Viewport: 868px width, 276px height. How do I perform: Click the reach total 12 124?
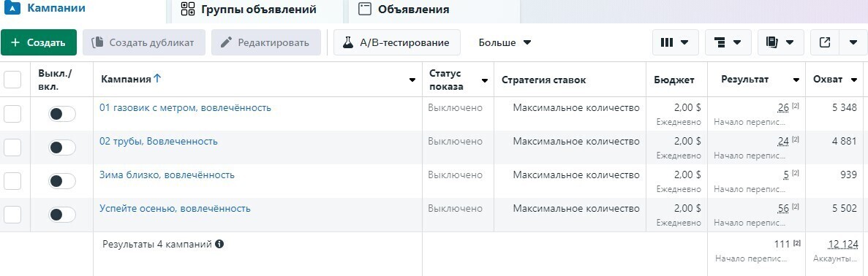[843, 244]
